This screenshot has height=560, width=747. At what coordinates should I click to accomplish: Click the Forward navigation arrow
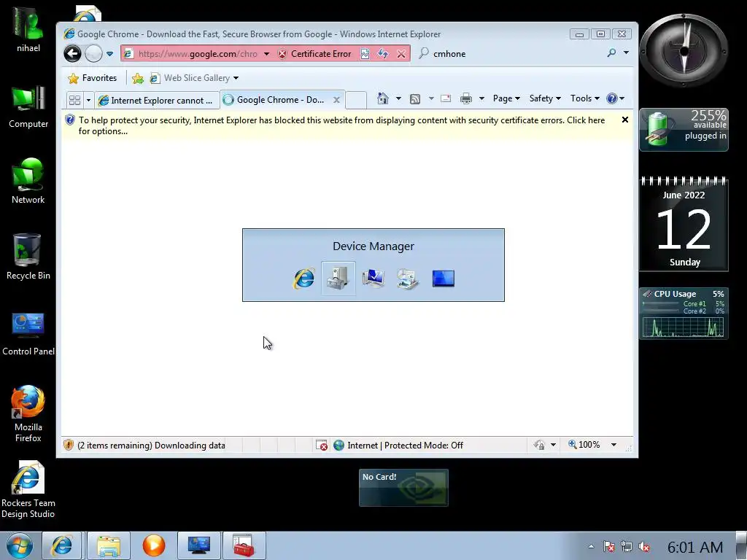pyautogui.click(x=93, y=53)
